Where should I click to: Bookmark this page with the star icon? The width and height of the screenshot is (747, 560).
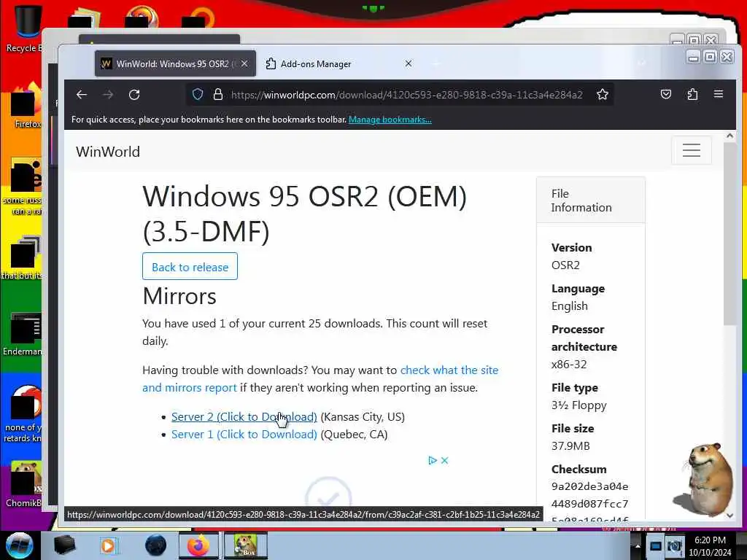click(602, 95)
